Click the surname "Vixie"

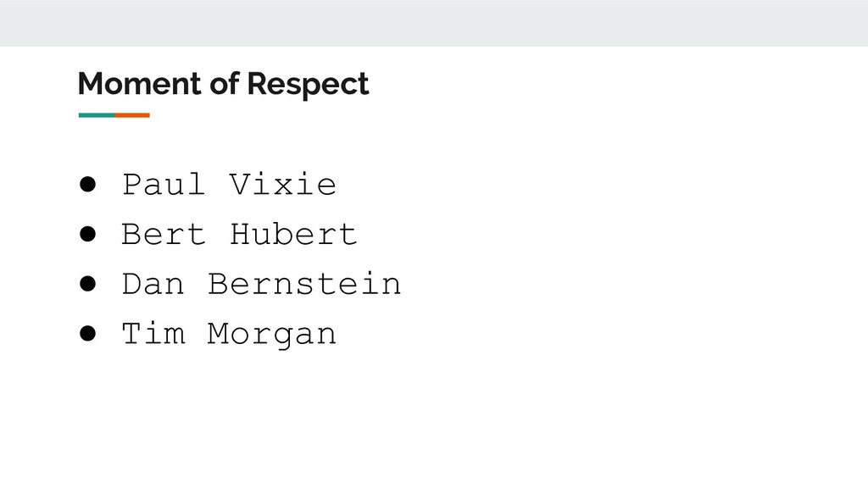[x=283, y=184]
